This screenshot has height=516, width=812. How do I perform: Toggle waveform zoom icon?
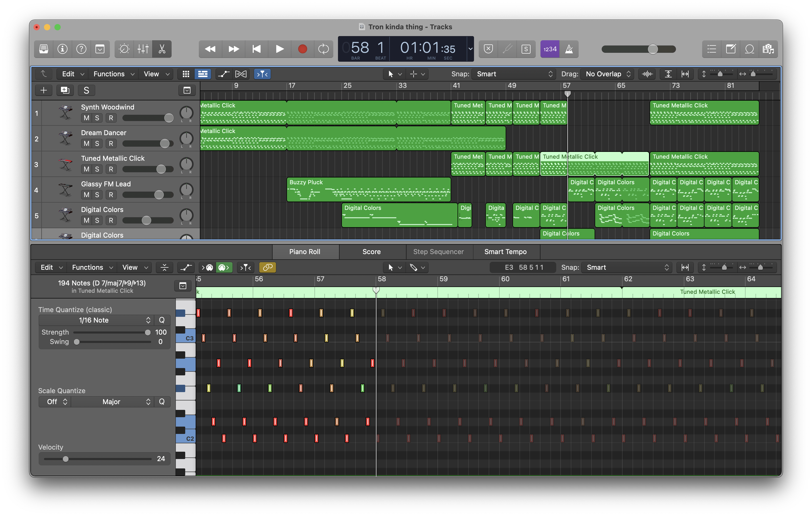point(647,74)
